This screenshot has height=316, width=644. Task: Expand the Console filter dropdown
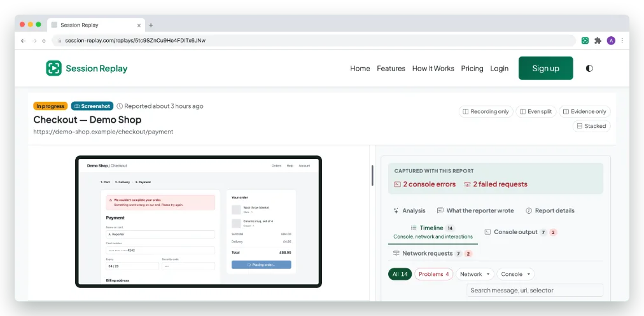pos(515,274)
